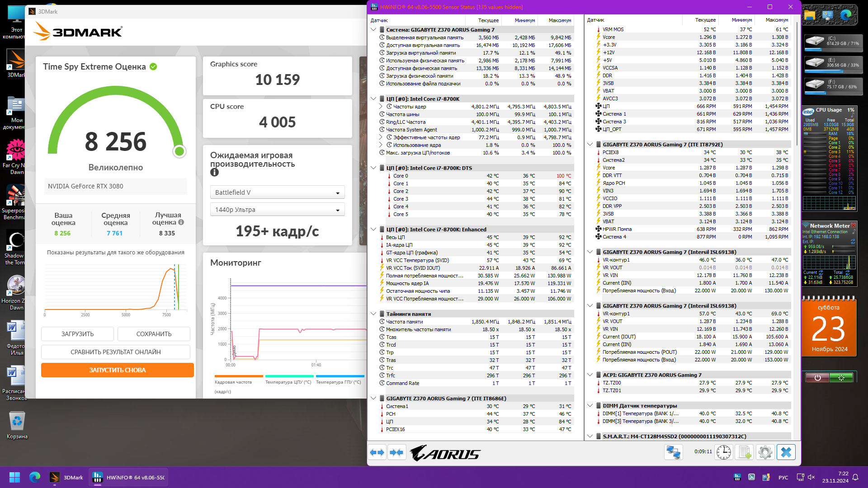Switch to 3DMark in the taskbar

click(67, 477)
